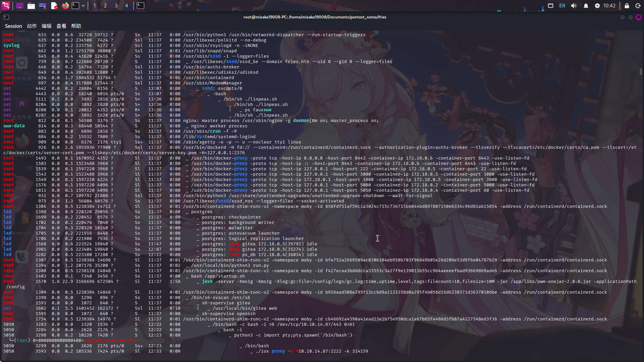The image size is (644, 362).
Task: Open the network connection tray icon
Action: [551, 5]
